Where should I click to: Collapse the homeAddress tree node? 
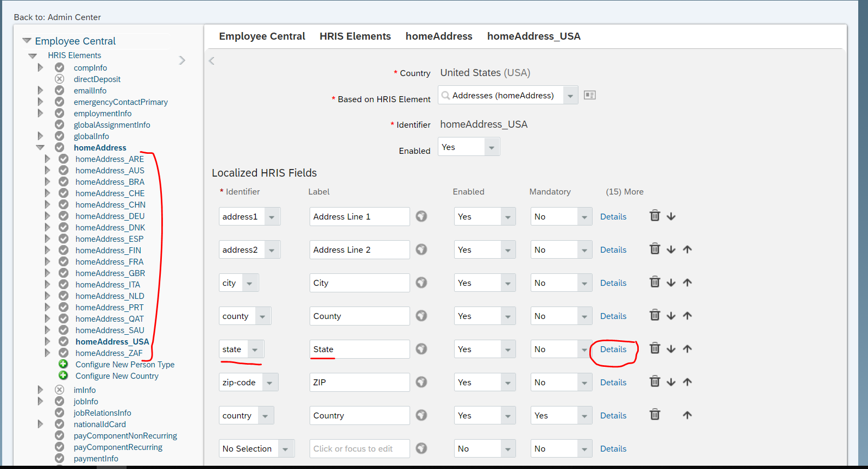tap(40, 147)
